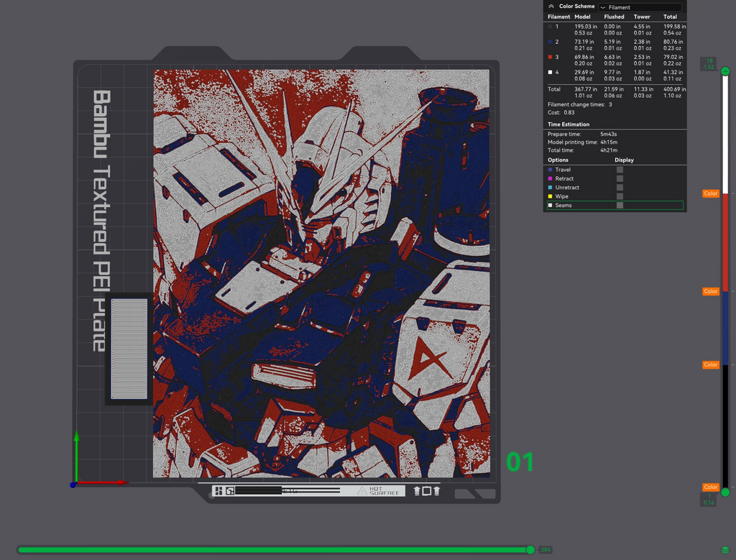Click the Color tag between blue and black segments
This screenshot has height=560, width=736.
(x=711, y=364)
